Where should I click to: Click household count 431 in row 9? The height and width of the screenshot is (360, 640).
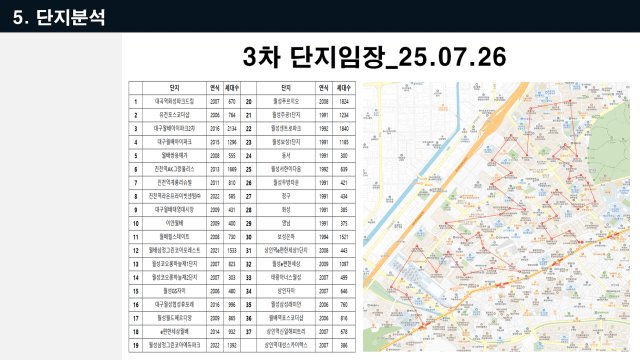[232, 210]
